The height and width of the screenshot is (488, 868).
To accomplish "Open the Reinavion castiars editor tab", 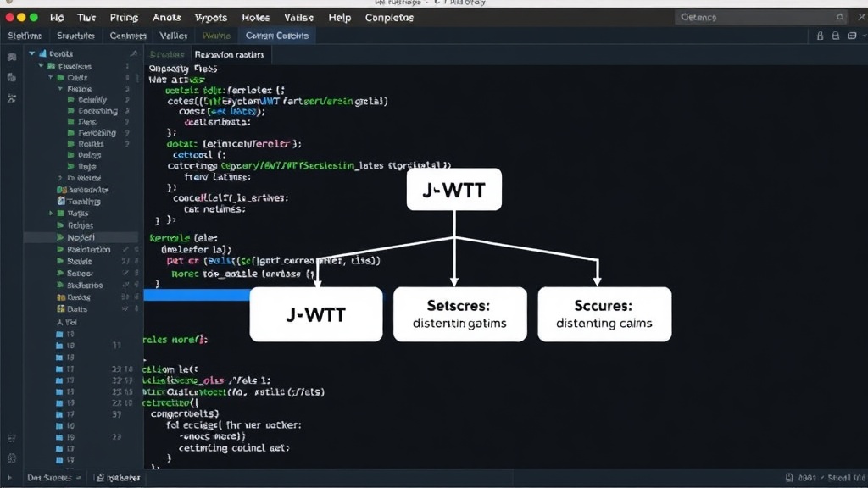I will pyautogui.click(x=229, y=55).
